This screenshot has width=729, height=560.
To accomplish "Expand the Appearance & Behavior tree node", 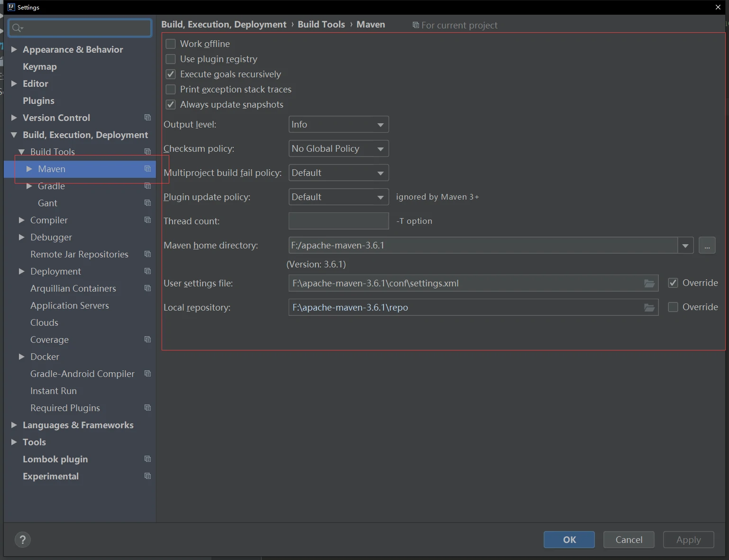I will (x=14, y=49).
